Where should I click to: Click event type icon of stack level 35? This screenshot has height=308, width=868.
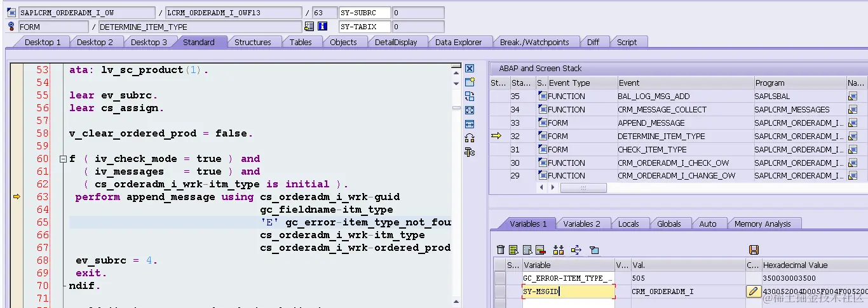[x=543, y=97]
